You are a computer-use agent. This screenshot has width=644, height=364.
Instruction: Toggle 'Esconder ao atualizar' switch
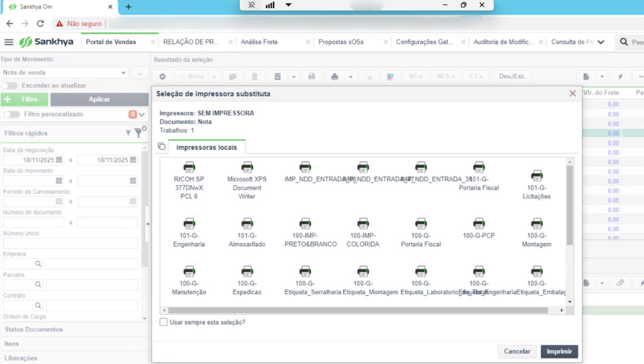10,86
